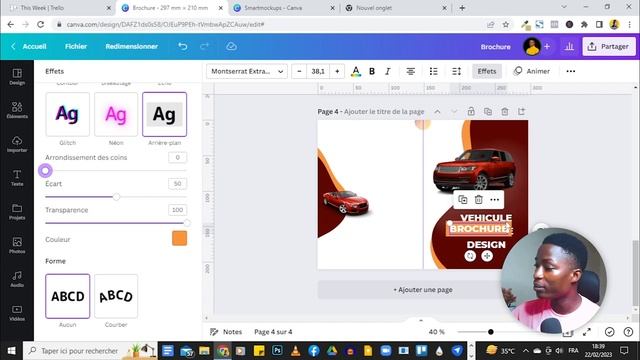Select the Arrière-plan text effect
This screenshot has height=360, width=640.
click(164, 114)
